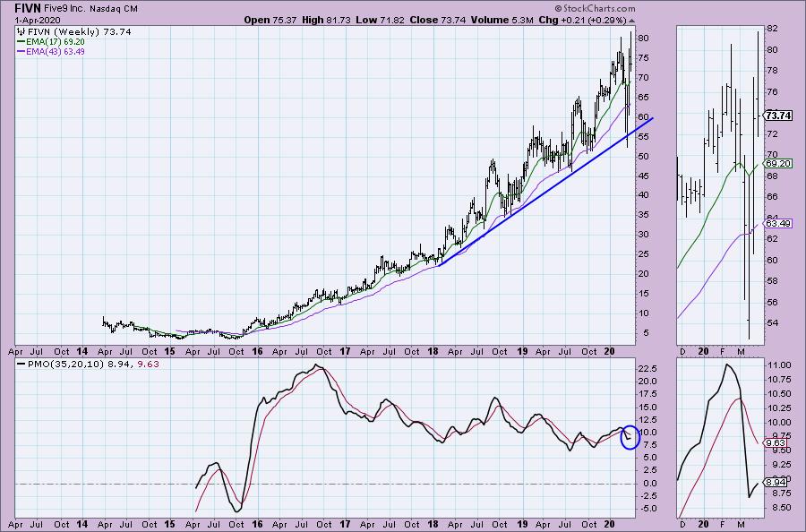Click the -5.0 label on the PMO axis
This screenshot has width=806, height=532.
tap(647, 509)
